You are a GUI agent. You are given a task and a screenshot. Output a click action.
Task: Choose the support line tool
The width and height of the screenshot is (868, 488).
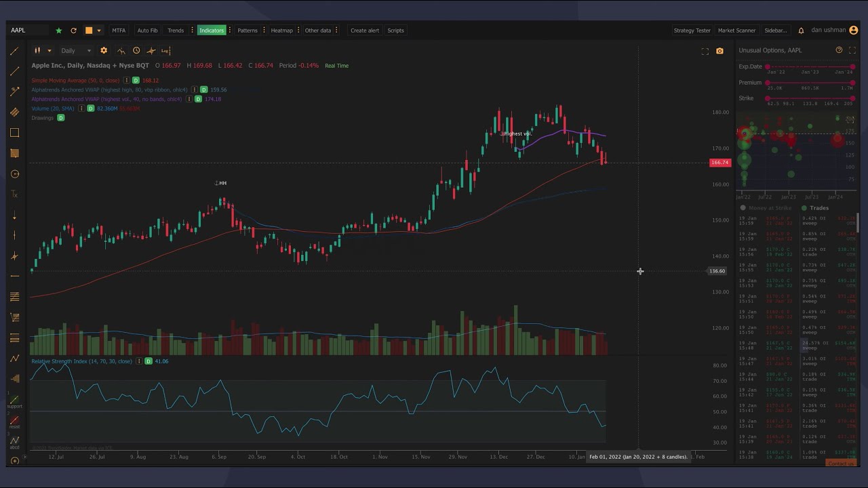[14, 402]
